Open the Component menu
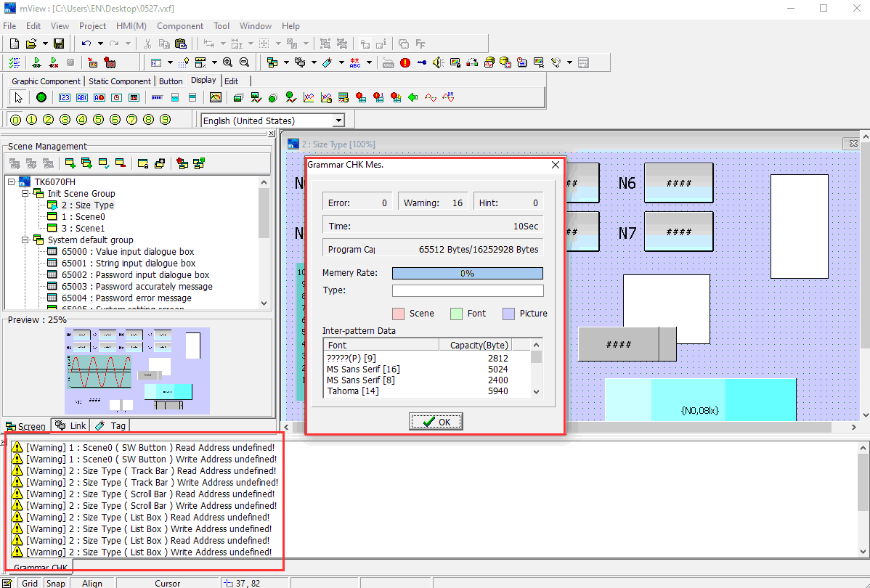Screen dimensions: 870x588 pyautogui.click(x=180, y=26)
